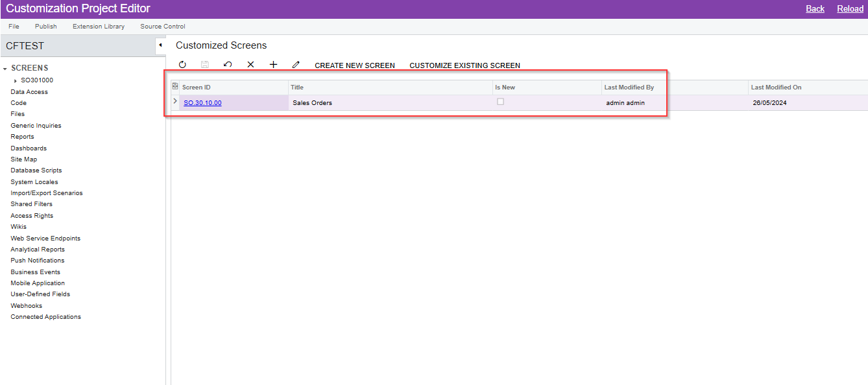Click the row selector arrow for SO.30.10.00

click(x=175, y=101)
